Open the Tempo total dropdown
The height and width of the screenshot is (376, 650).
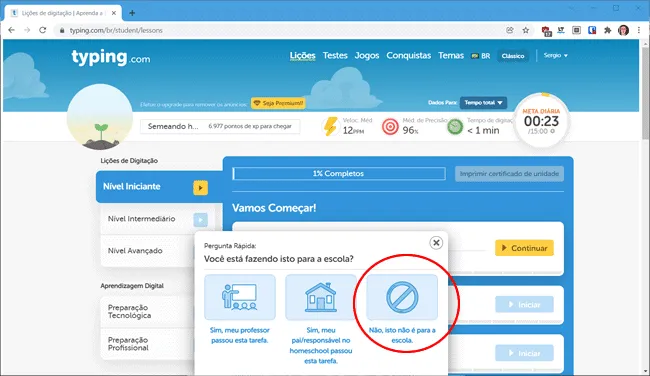(x=483, y=102)
